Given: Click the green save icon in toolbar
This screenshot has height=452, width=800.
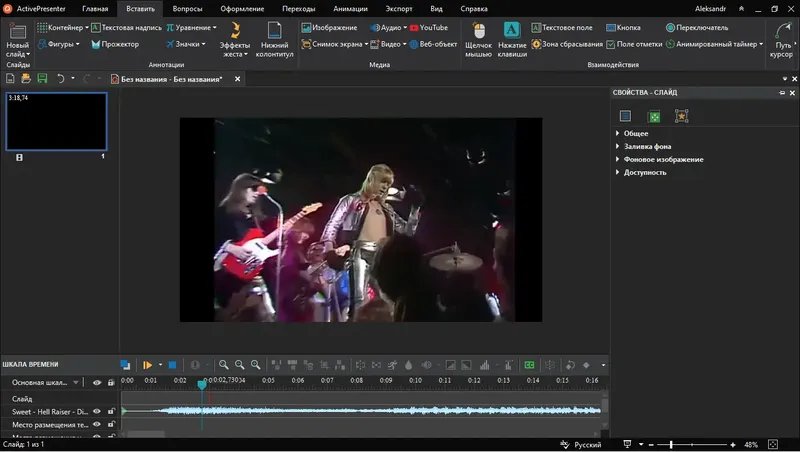Looking at the screenshot, I should (42, 78).
